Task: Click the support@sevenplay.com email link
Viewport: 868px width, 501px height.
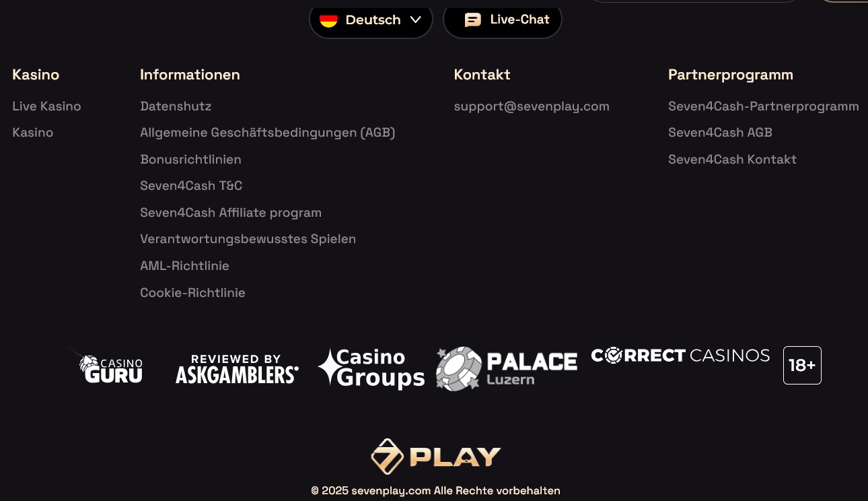Action: pos(532,106)
